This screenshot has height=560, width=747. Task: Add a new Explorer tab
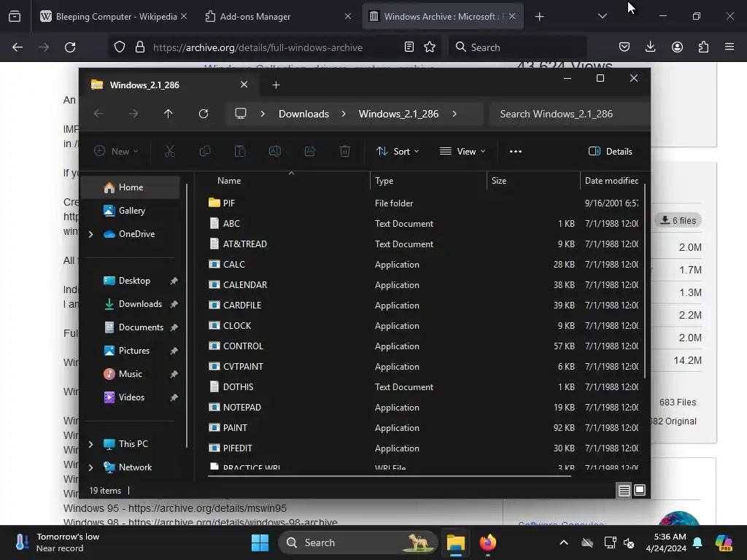(x=276, y=85)
